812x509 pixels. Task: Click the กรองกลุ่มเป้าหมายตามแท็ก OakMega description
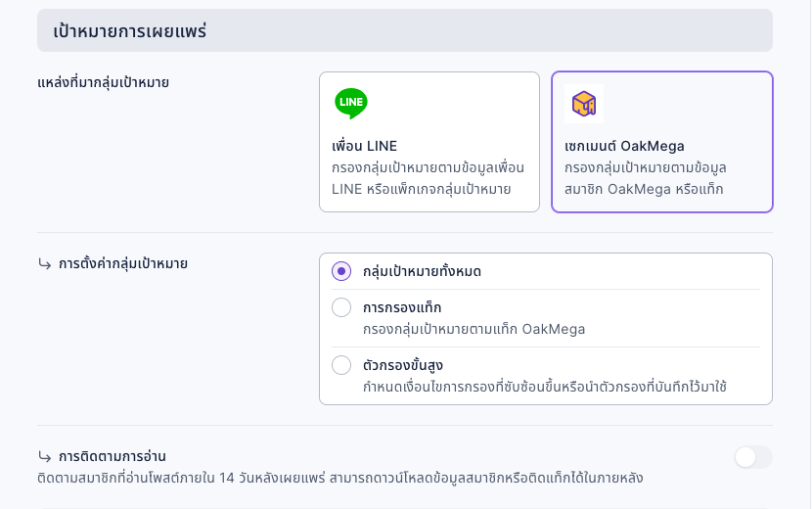(474, 330)
